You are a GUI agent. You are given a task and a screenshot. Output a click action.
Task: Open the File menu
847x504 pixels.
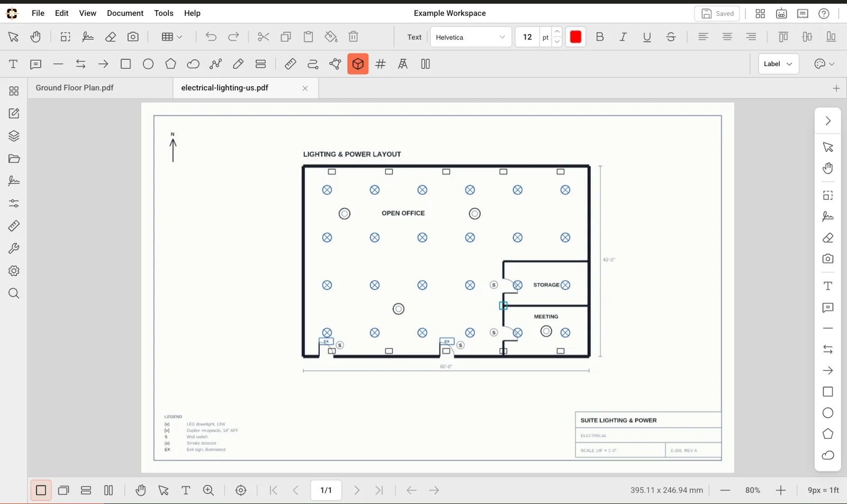(38, 13)
